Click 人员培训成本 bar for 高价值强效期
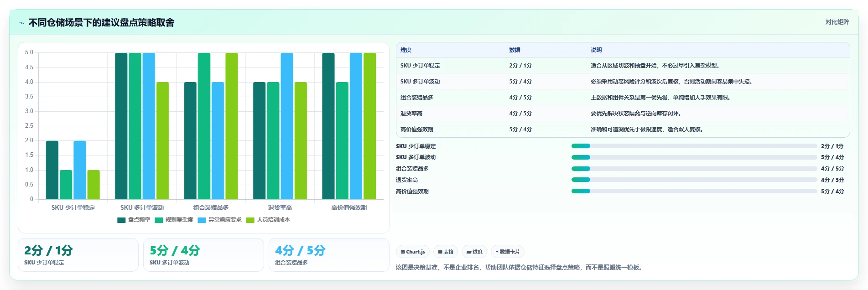Screen dimensions: 868x290 [370, 126]
